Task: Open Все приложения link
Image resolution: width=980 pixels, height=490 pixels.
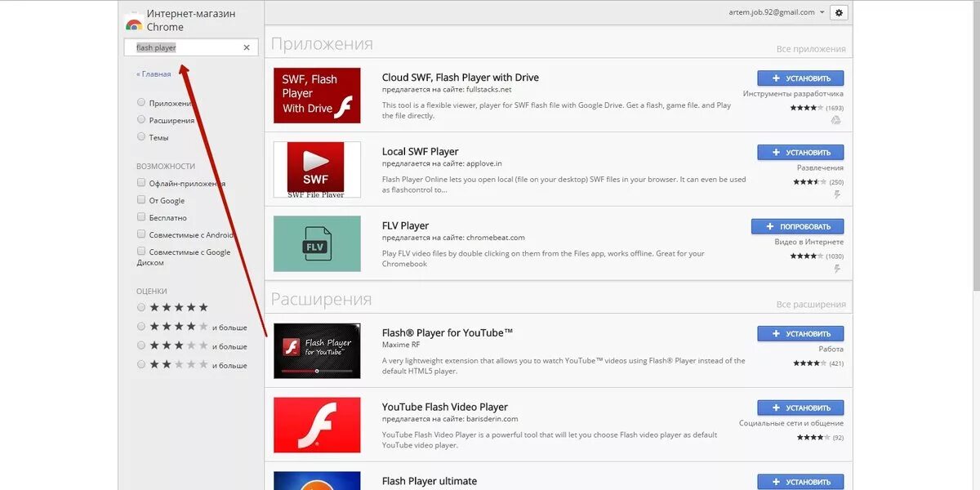Action: tap(811, 49)
